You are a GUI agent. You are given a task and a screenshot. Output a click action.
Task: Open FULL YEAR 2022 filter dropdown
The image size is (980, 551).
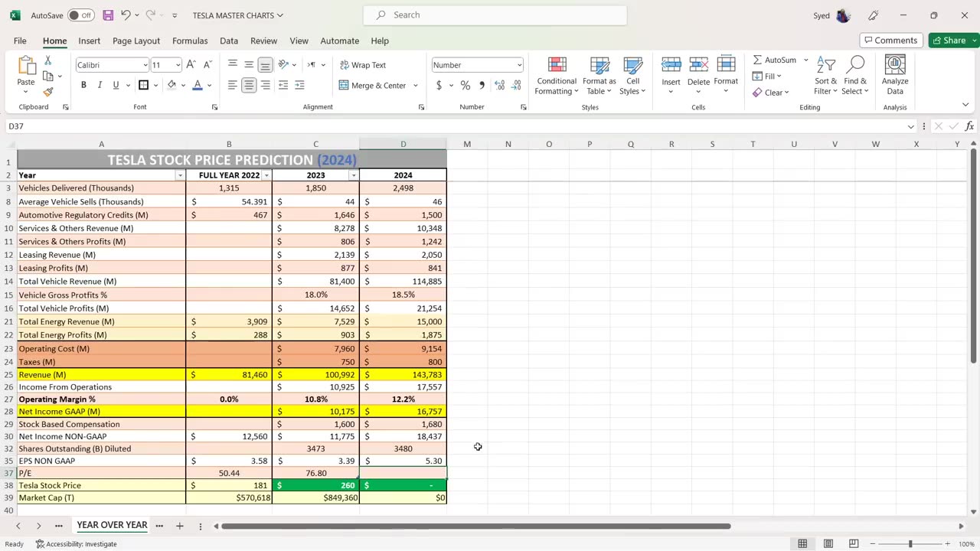[266, 175]
